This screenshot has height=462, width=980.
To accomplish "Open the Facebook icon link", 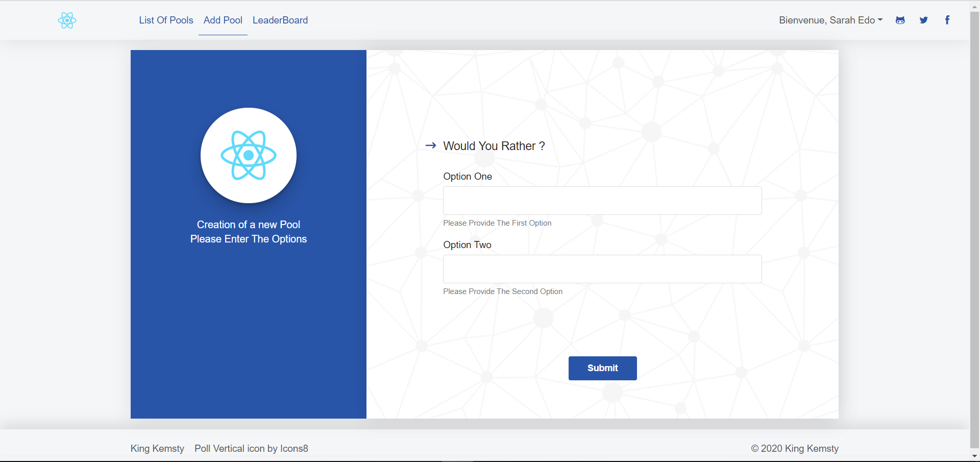I will [x=947, y=20].
